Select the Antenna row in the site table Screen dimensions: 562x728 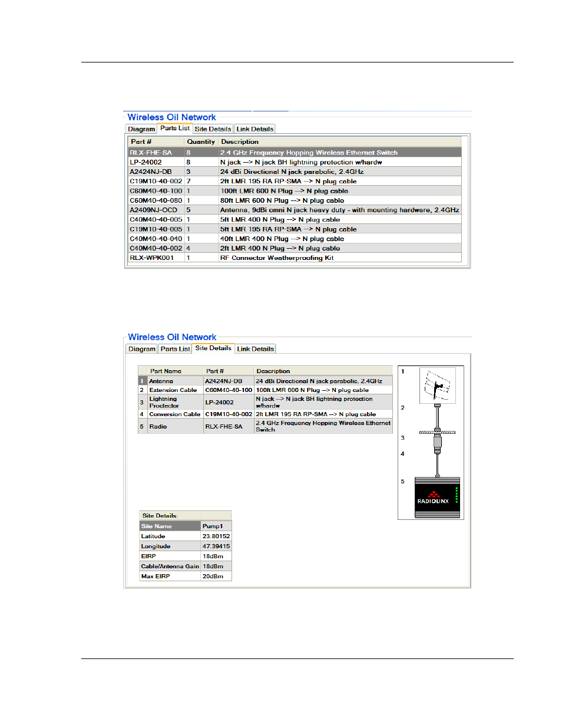click(265, 381)
